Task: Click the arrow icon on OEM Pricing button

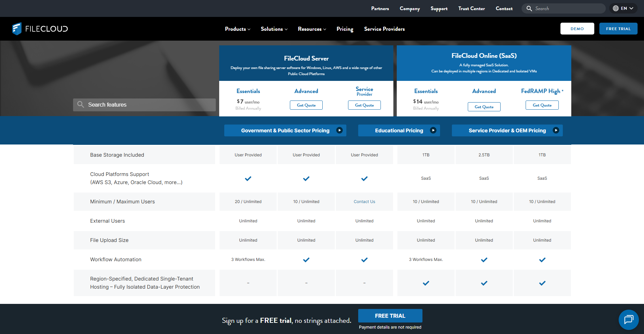Action: click(556, 130)
